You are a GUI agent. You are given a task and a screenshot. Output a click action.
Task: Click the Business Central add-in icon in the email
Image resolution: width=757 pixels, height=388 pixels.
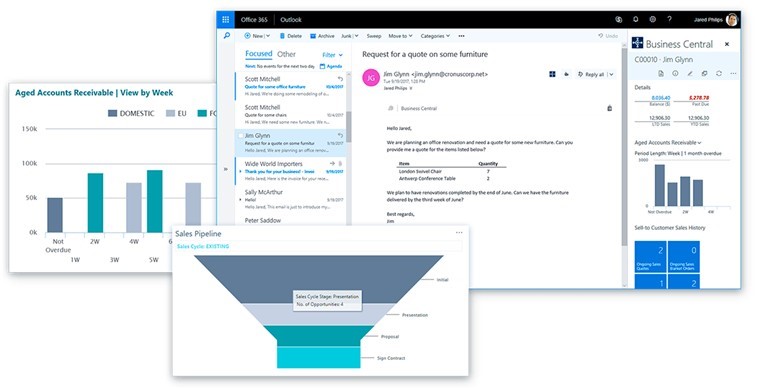coord(552,74)
